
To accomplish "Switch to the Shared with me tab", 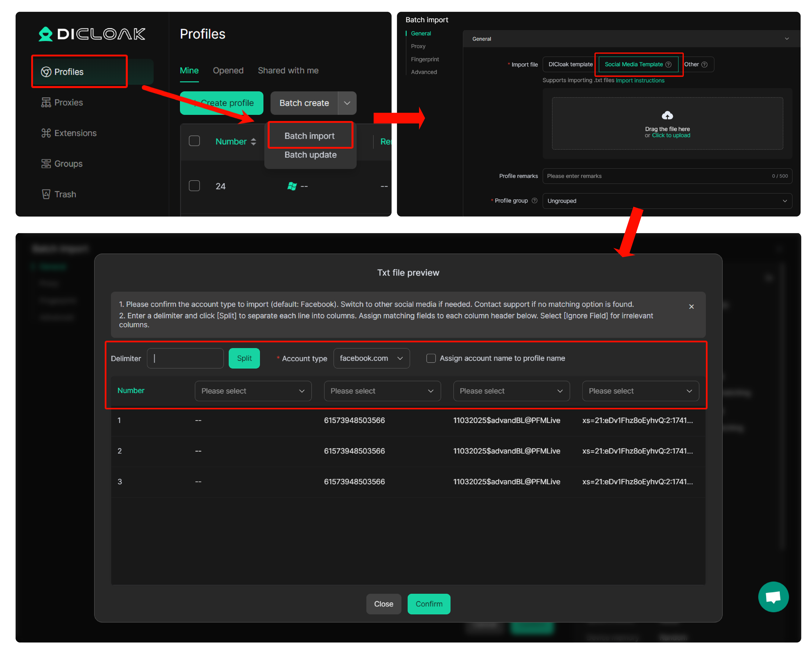I will coord(288,70).
